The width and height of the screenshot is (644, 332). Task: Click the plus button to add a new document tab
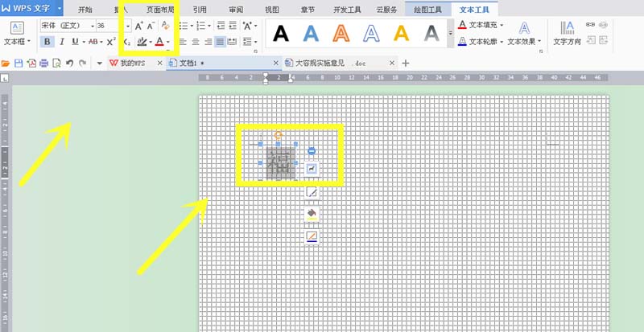click(406, 63)
